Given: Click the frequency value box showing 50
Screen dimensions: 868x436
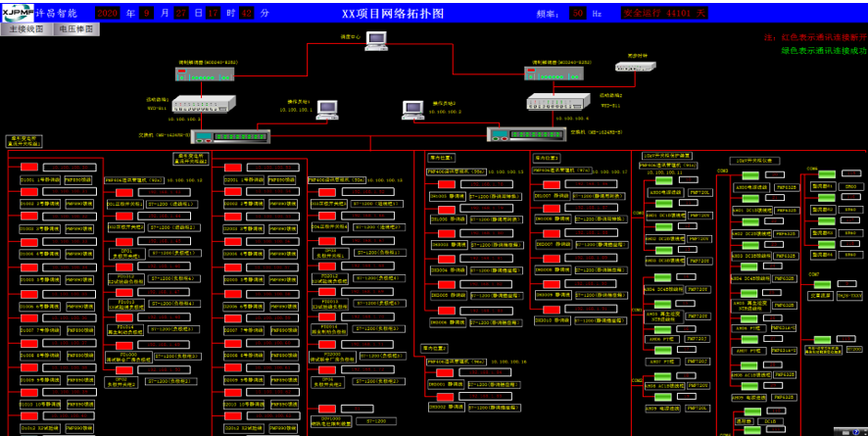Looking at the screenshot, I should pos(579,14).
